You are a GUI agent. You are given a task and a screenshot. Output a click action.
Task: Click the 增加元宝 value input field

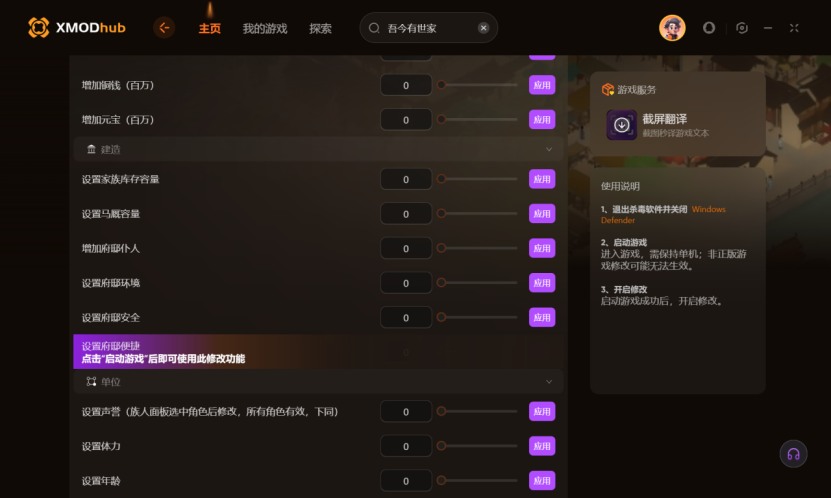pyautogui.click(x=406, y=120)
